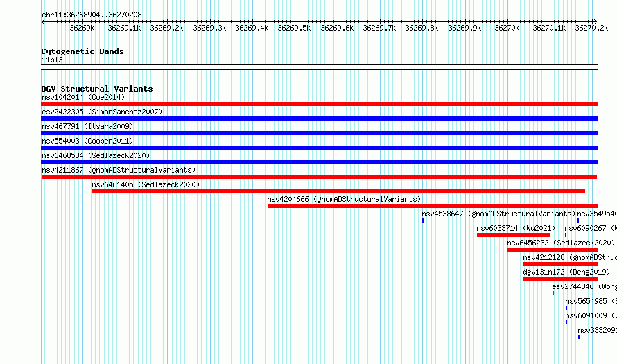Viewport: 617px width, 364px height.
Task: Open nsv6468584 (Sedlazeck2020) variant
Action: click(96, 155)
